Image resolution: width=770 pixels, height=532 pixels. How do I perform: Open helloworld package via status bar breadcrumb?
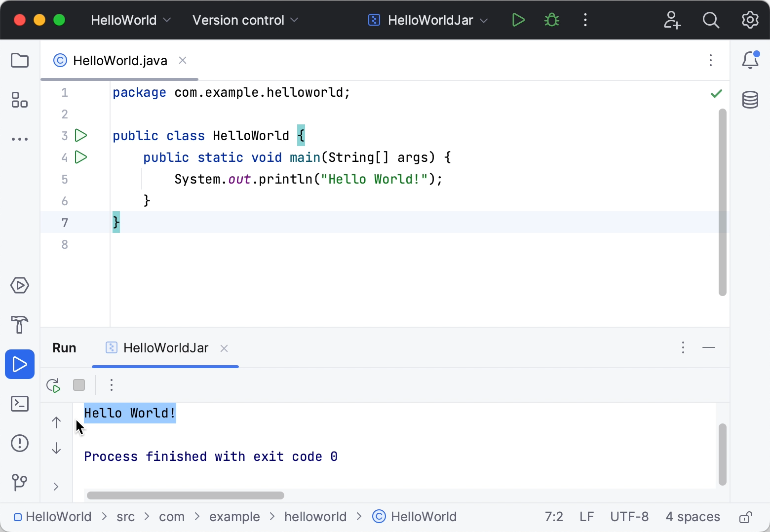315,517
